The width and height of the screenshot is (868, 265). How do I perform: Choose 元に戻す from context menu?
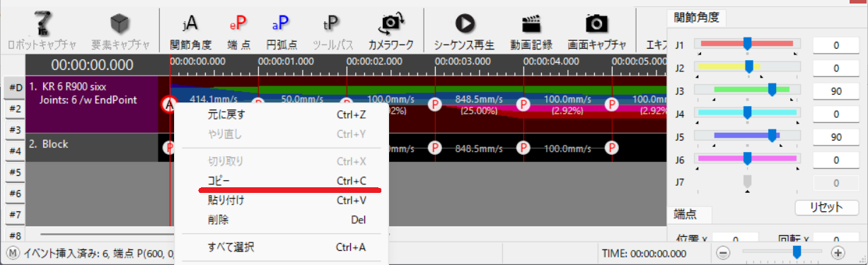pyautogui.click(x=282, y=114)
